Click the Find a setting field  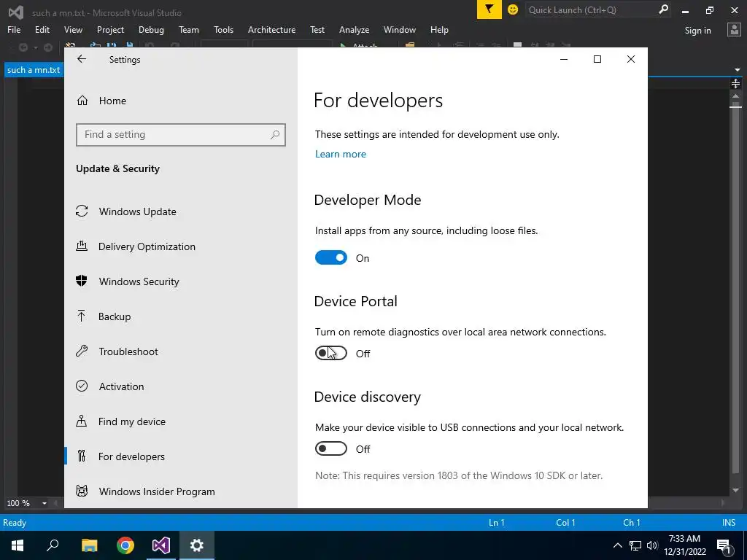coord(181,135)
